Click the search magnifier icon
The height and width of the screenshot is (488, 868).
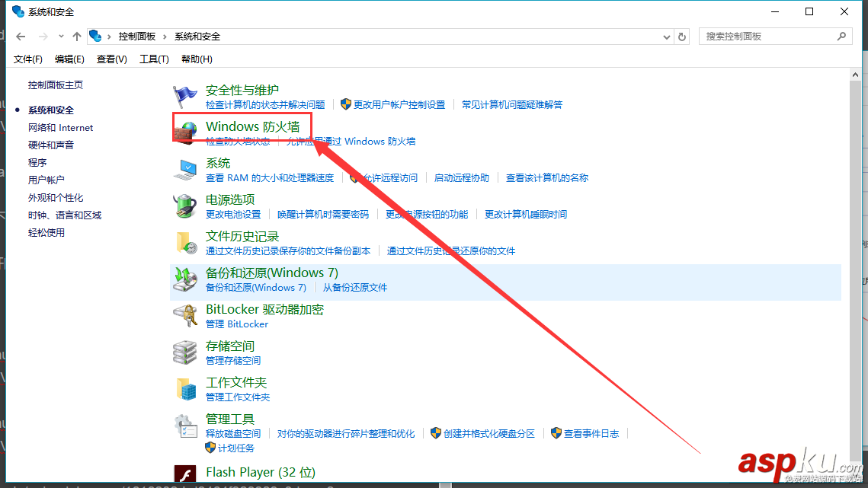click(841, 36)
